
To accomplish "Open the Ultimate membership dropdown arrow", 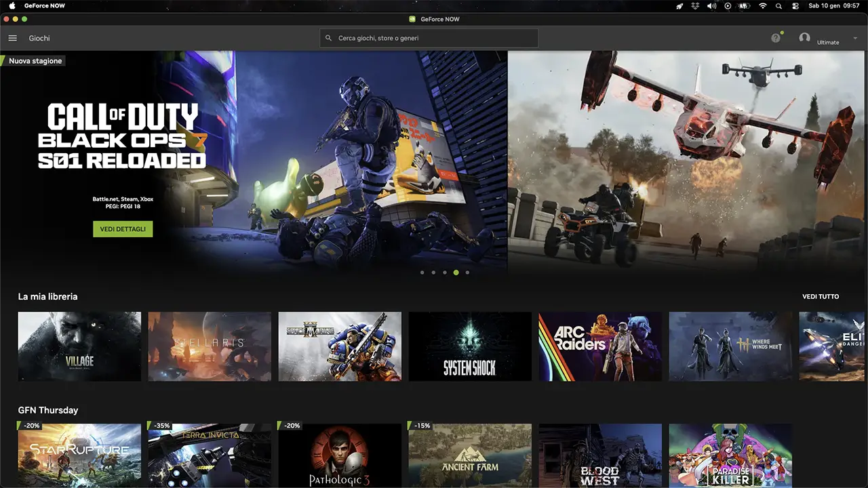I will coord(854,39).
